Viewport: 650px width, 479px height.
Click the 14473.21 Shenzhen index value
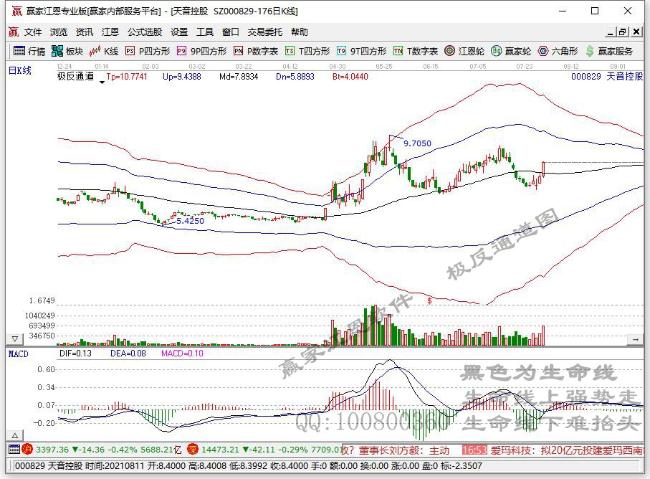coord(220,450)
